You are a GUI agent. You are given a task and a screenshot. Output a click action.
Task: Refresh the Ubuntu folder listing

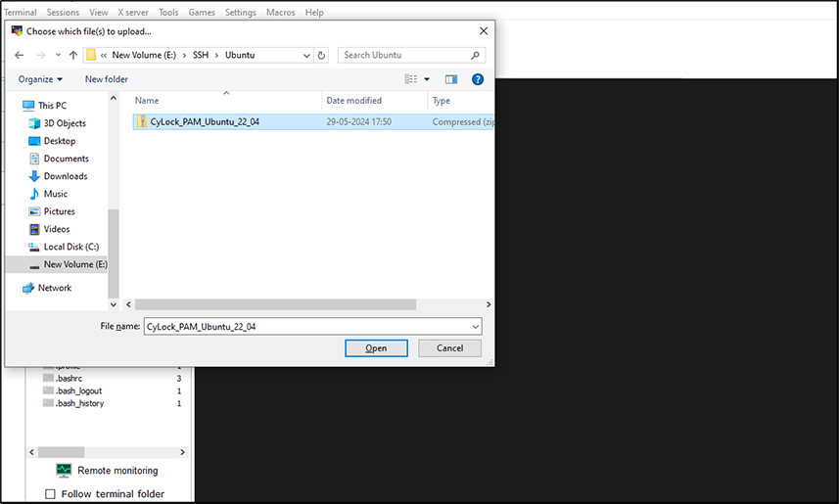pos(321,55)
